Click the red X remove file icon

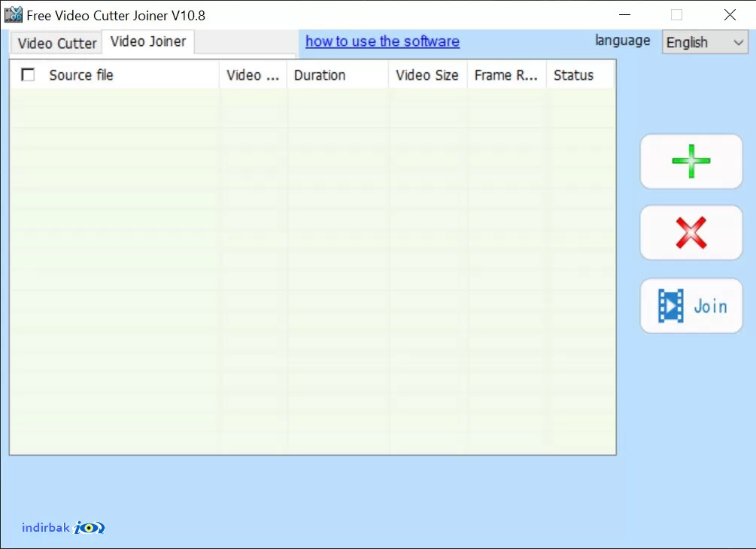tap(691, 233)
